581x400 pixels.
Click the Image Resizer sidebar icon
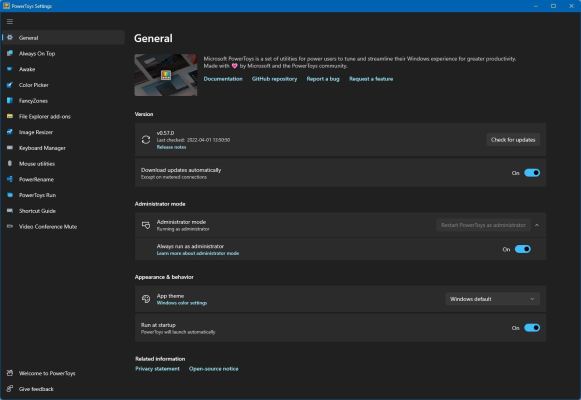[10, 132]
